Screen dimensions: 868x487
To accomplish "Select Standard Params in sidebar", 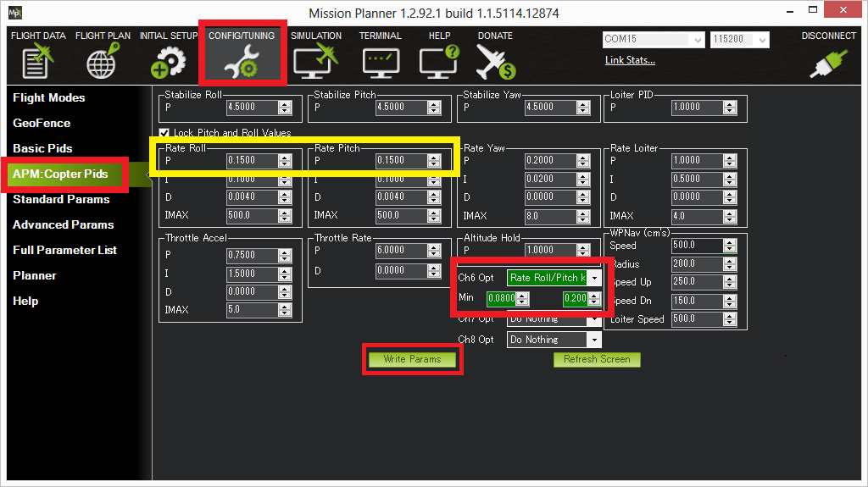I will (x=61, y=199).
